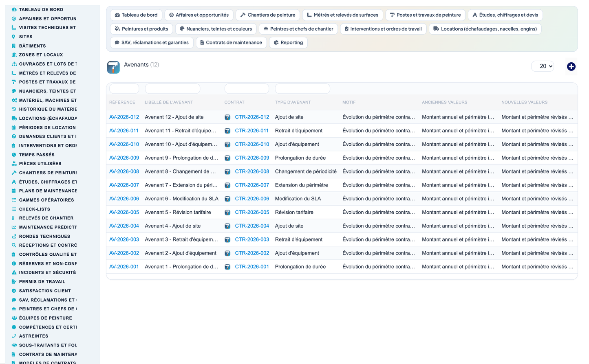Click the Temps passés clock icon
The image size is (589, 364).
click(14, 155)
